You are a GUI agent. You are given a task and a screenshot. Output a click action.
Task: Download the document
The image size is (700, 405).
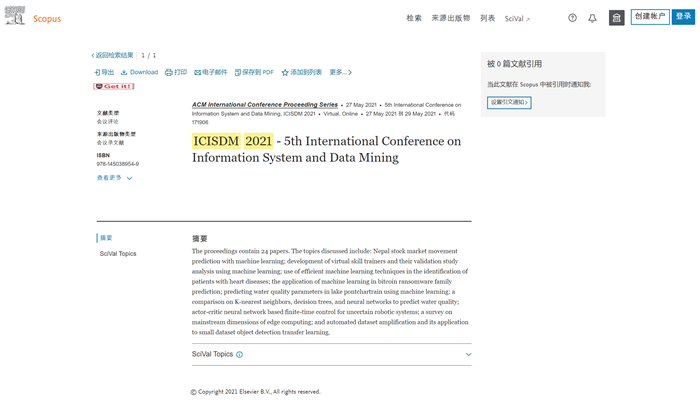(x=139, y=72)
